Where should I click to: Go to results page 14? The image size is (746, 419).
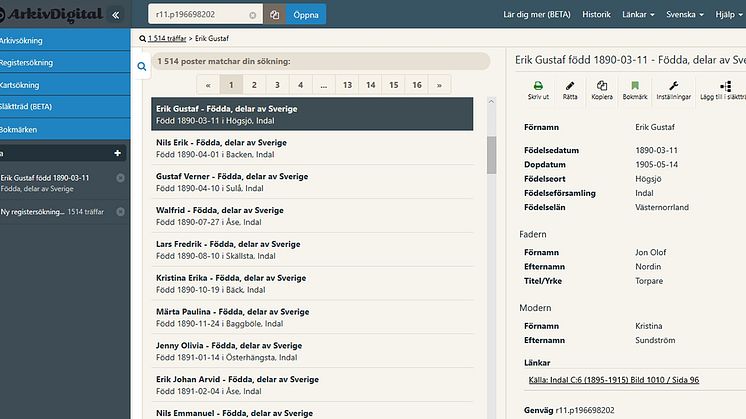tap(371, 85)
